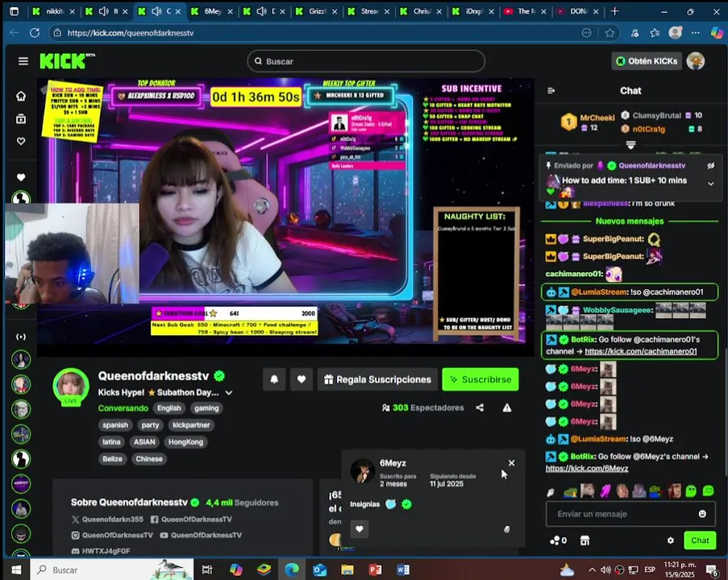Open chat settings gear icon
Image resolution: width=728 pixels, height=580 pixels.
tap(671, 540)
